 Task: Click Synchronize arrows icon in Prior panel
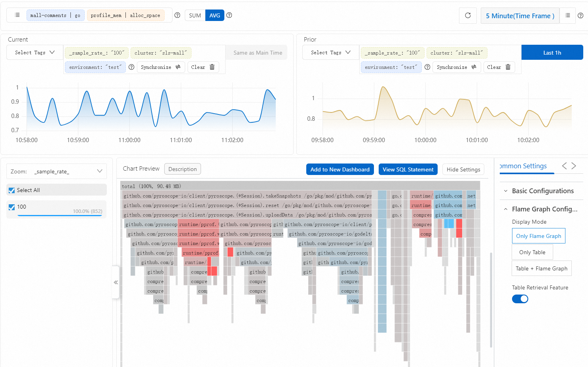point(474,67)
